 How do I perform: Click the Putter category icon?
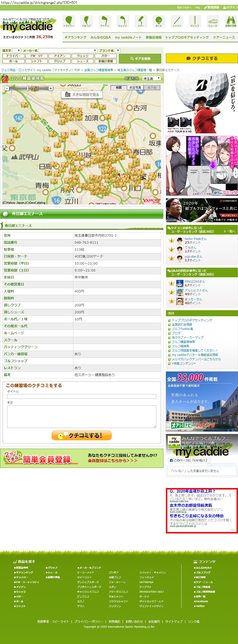[141, 21]
